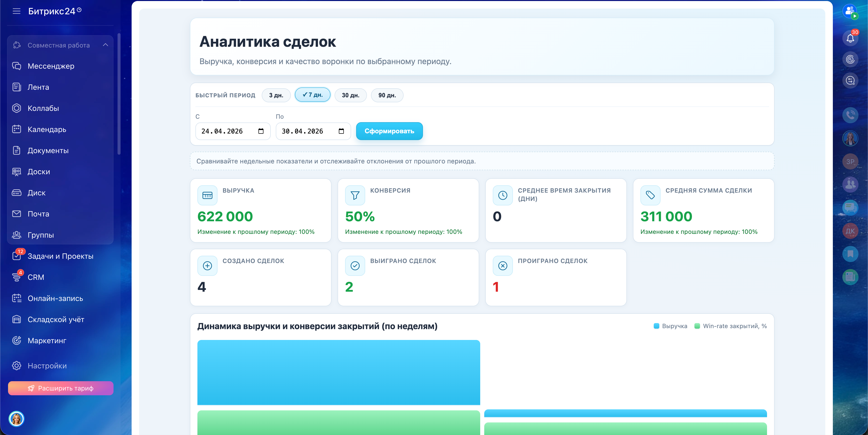The width and height of the screenshot is (868, 435).
Task: Click the Проиграно сделок value 1
Action: pyautogui.click(x=496, y=287)
